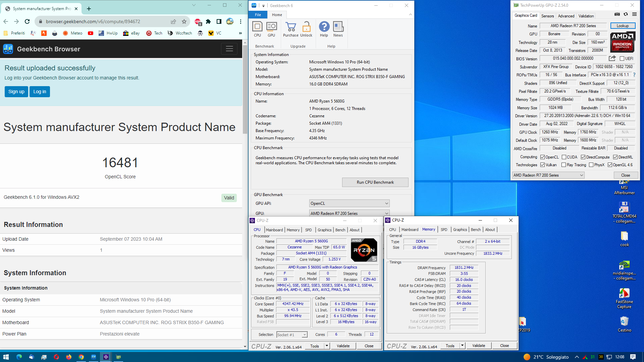Open the Cestino recycle bin
Viewport: 644px width, 362px height.
[x=624, y=324]
